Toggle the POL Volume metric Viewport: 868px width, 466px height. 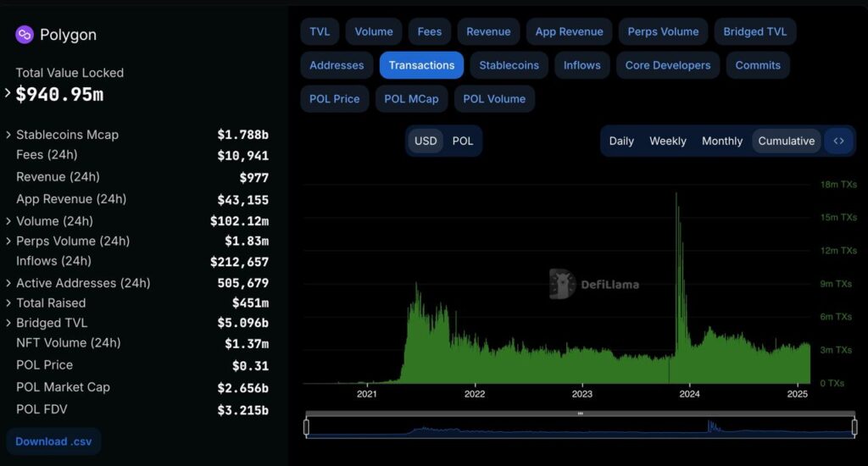494,99
